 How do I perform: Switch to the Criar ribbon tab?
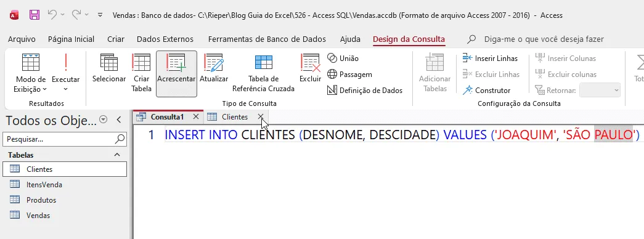pyautogui.click(x=116, y=39)
